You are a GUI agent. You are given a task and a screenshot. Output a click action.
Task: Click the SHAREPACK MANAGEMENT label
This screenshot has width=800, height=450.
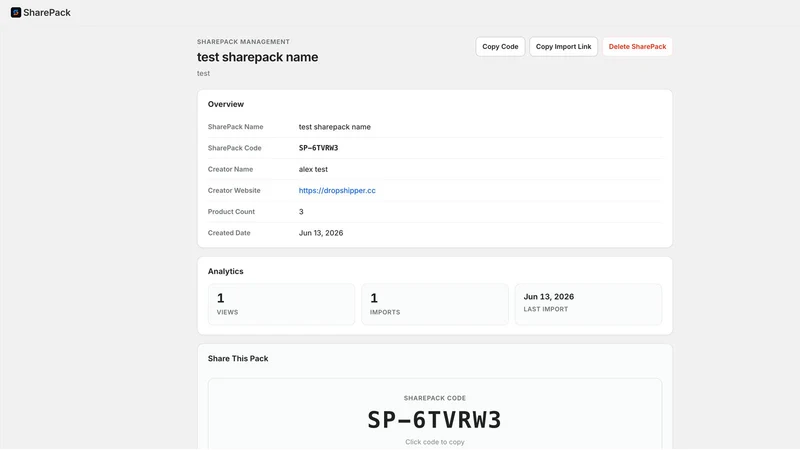pos(243,42)
